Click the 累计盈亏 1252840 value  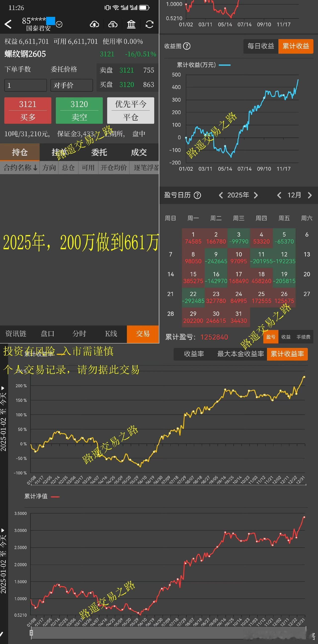coord(214,337)
